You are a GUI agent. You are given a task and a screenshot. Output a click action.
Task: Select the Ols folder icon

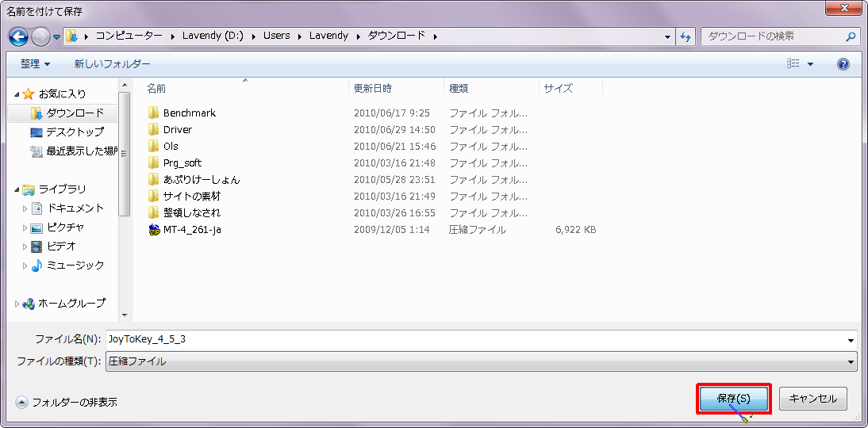[x=154, y=146]
